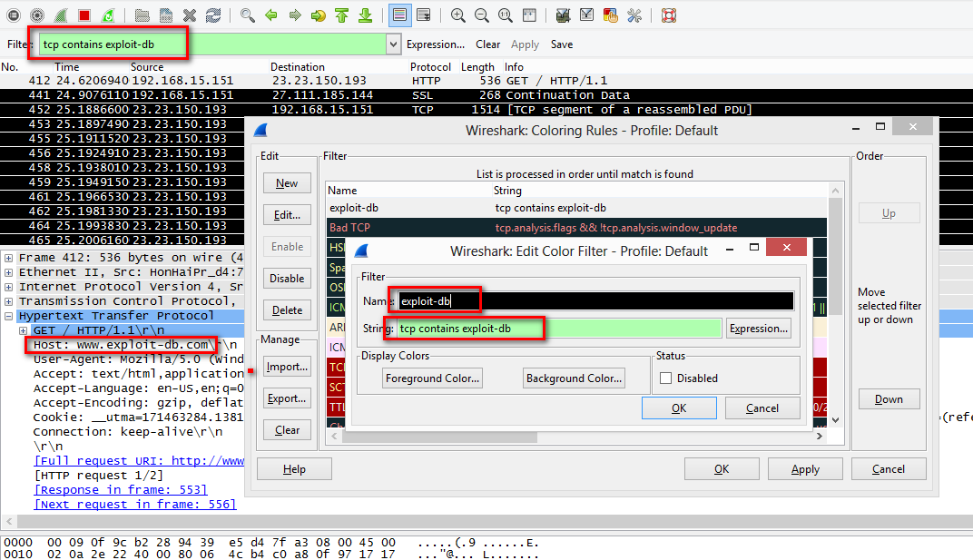Reload the capture file
The height and width of the screenshot is (560, 973).
point(212,15)
